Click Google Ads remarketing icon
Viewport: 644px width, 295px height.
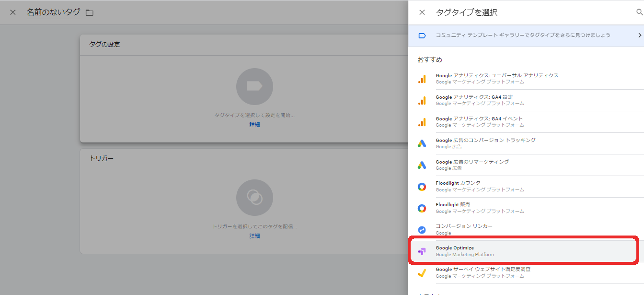[422, 165]
